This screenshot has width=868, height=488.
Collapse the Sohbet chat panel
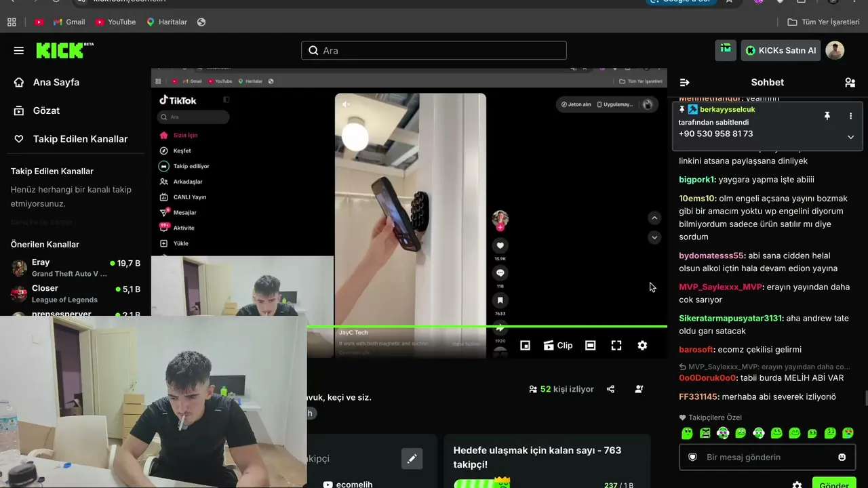[x=685, y=82]
